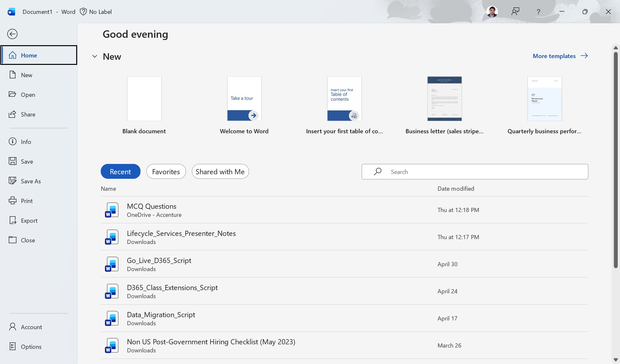Click Word file icon beside Non US Post-Government checklist
The height and width of the screenshot is (364, 620).
(112, 345)
